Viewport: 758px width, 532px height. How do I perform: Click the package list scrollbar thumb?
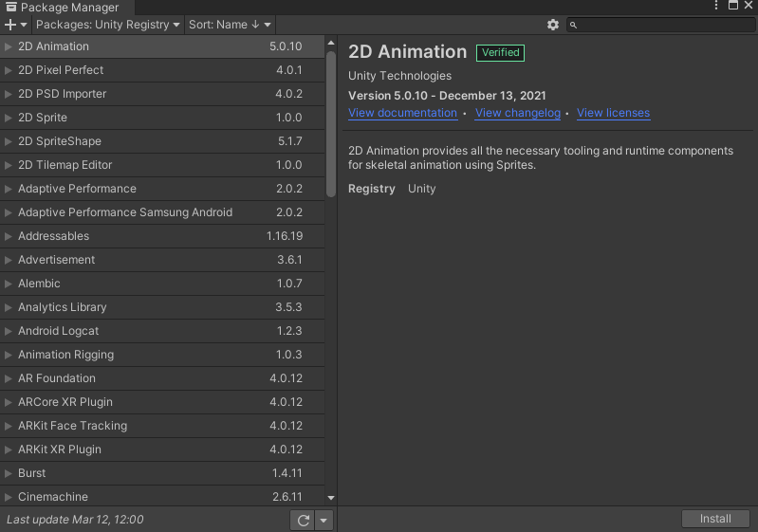[x=331, y=124]
